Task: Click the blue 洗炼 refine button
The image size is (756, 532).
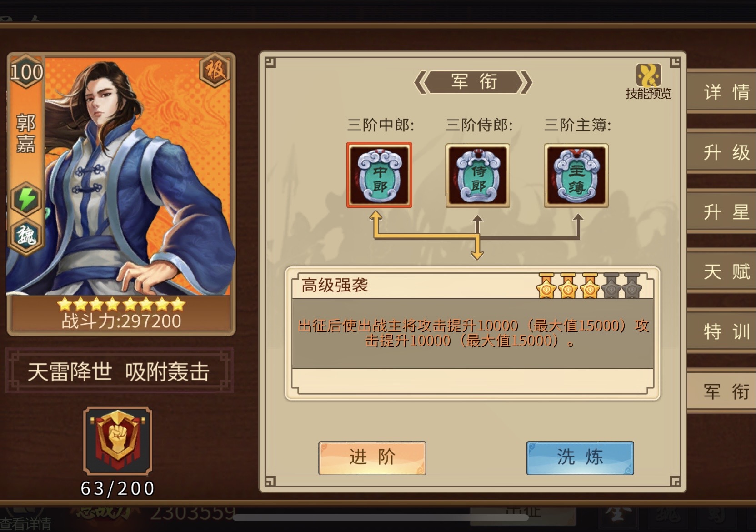Action: coord(580,458)
